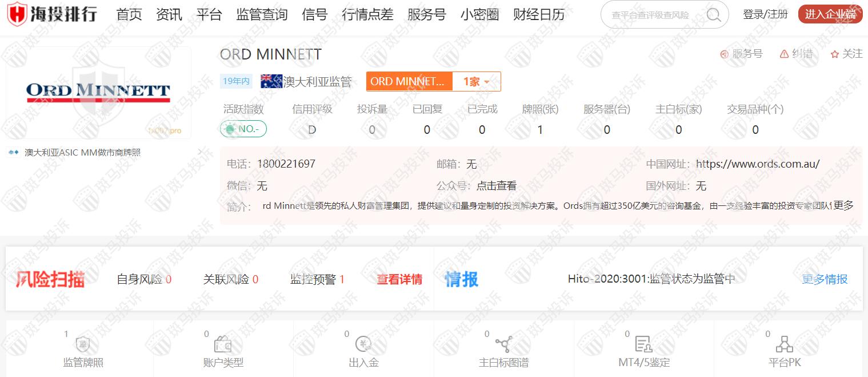Click the Ord Minnett logo thumbnail
This screenshot has height=377, width=868.
tap(98, 92)
